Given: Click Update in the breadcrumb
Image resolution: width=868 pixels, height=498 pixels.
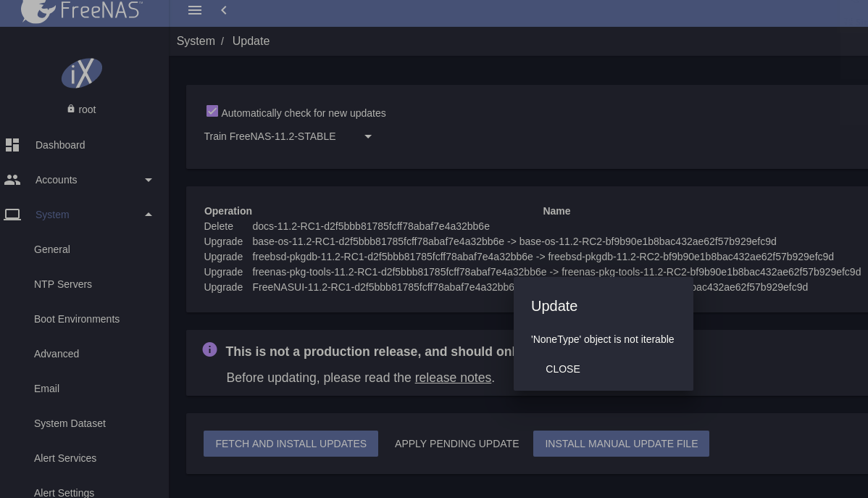Looking at the screenshot, I should coord(251,41).
